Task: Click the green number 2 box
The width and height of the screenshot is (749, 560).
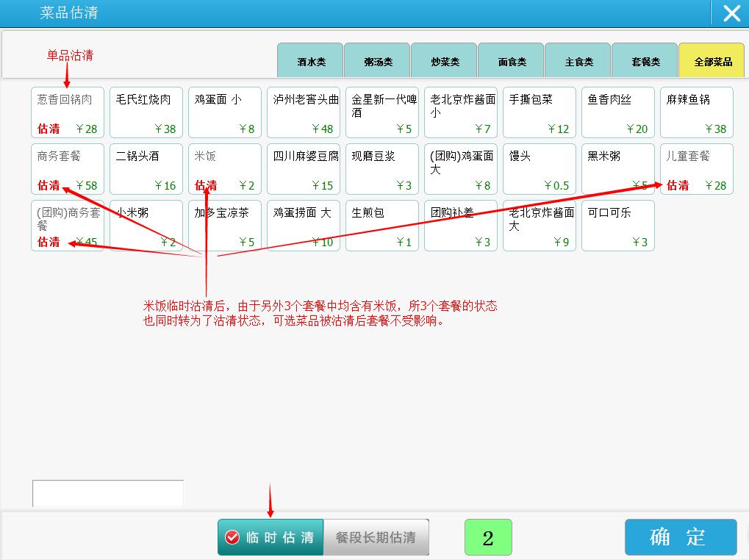Action: (x=488, y=537)
